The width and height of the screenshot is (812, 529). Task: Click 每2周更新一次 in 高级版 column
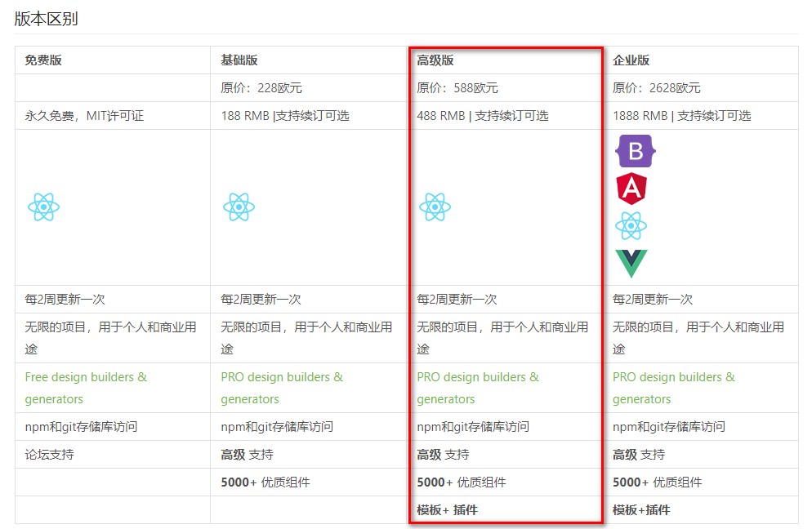click(457, 299)
